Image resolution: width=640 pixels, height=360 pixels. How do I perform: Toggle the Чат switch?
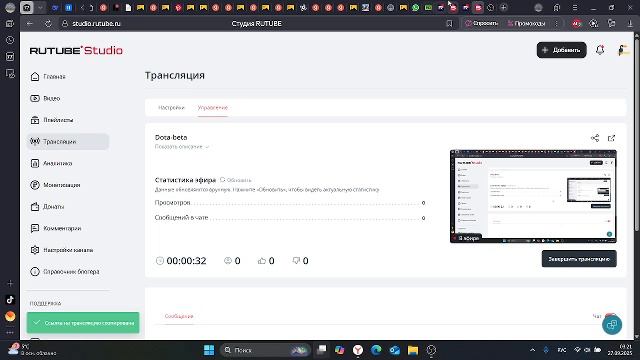[610, 316]
